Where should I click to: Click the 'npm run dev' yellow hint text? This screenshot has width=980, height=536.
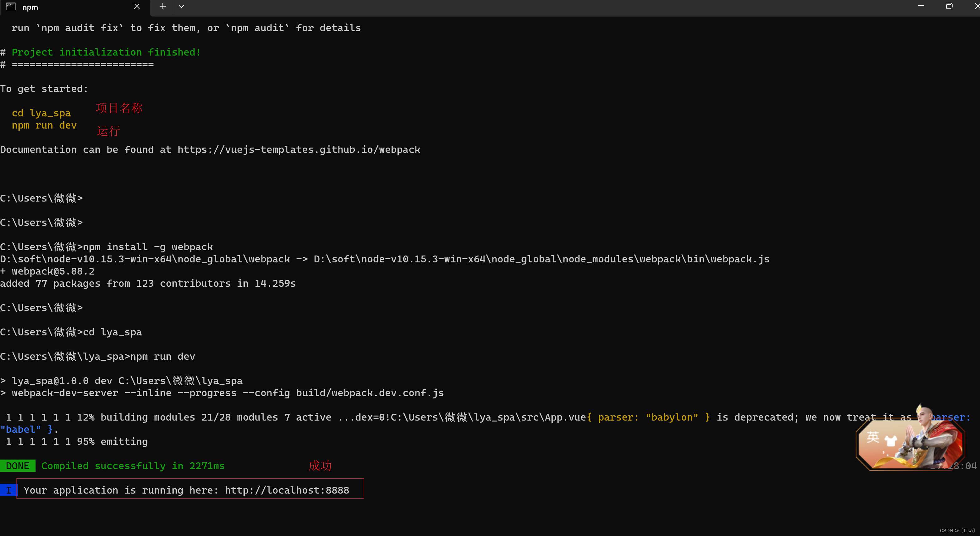[44, 125]
